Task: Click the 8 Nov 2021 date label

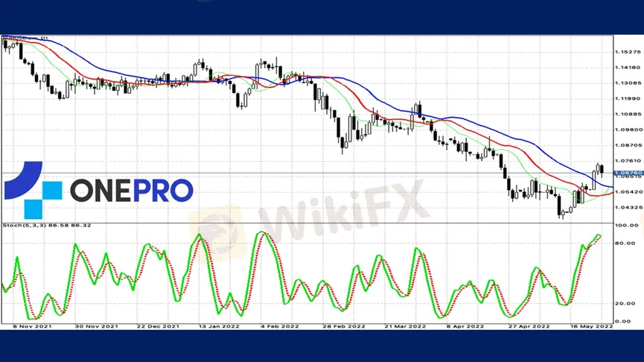Action: click(31, 326)
